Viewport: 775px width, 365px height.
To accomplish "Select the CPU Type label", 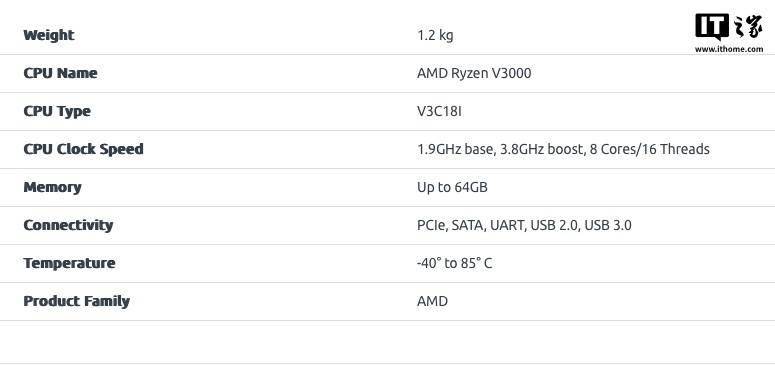I will [57, 111].
